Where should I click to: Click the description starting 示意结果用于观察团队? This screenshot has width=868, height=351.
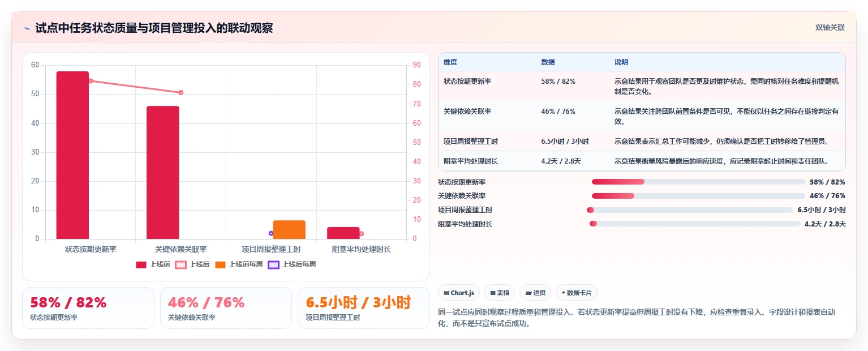pyautogui.click(x=727, y=86)
